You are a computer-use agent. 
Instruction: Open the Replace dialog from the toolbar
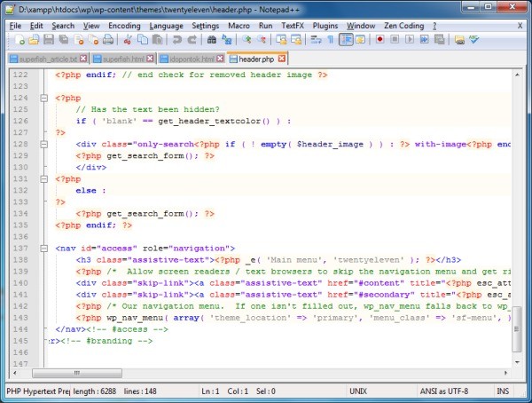point(227,40)
